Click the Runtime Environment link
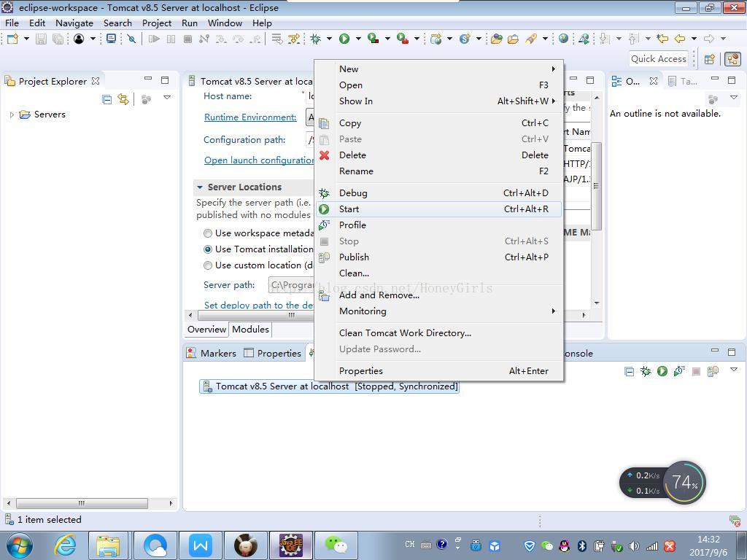This screenshot has height=560, width=747. click(x=250, y=117)
